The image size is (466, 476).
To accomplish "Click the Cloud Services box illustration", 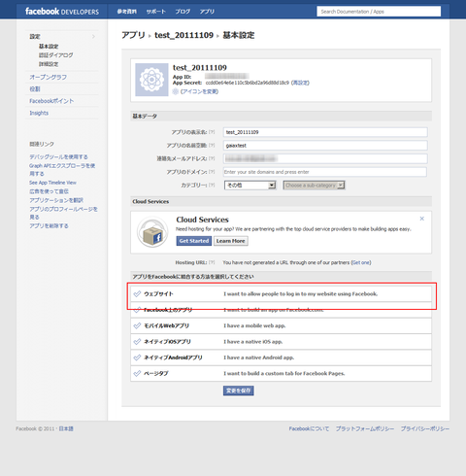I will pos(152,232).
